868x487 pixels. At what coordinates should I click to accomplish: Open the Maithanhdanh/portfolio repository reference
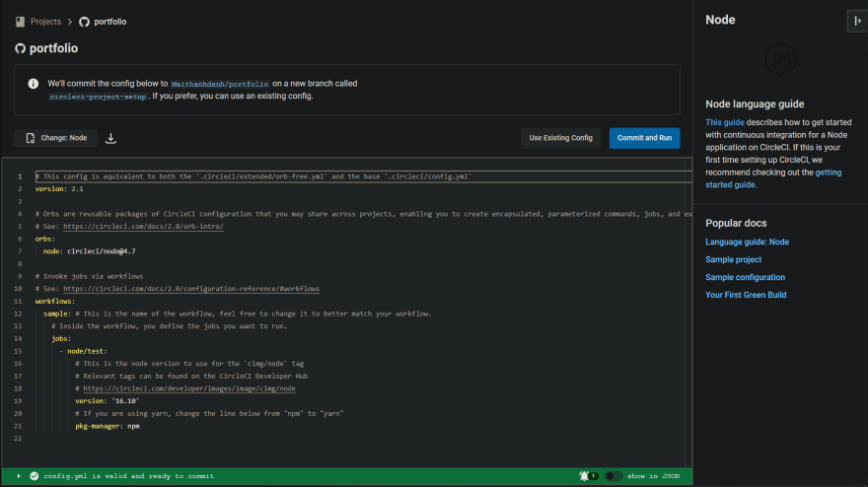[x=220, y=84]
